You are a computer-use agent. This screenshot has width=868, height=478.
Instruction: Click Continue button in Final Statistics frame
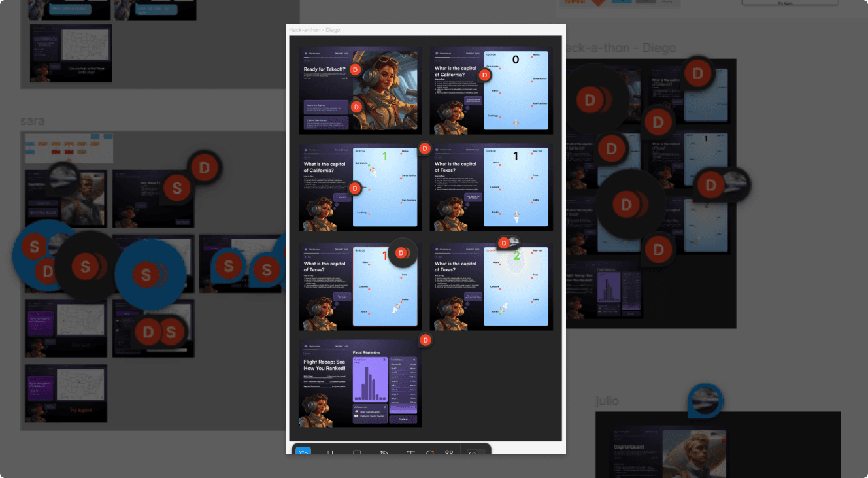[x=403, y=420]
